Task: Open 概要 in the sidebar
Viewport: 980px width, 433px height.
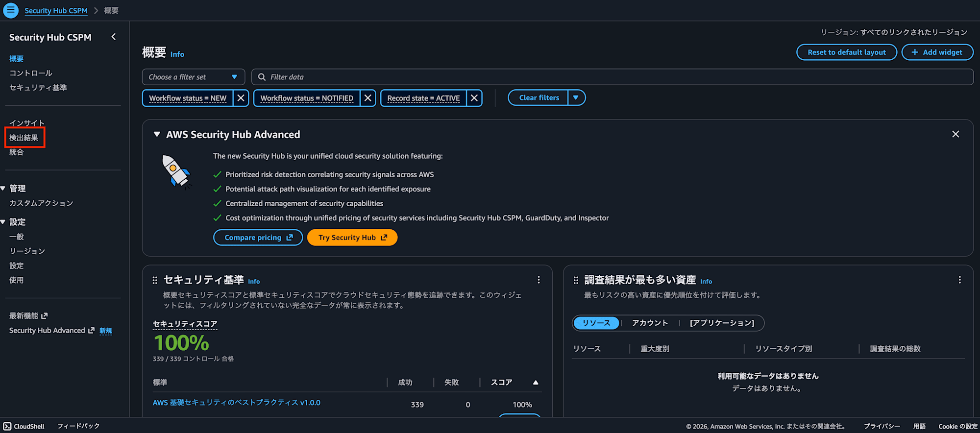Action: point(16,59)
